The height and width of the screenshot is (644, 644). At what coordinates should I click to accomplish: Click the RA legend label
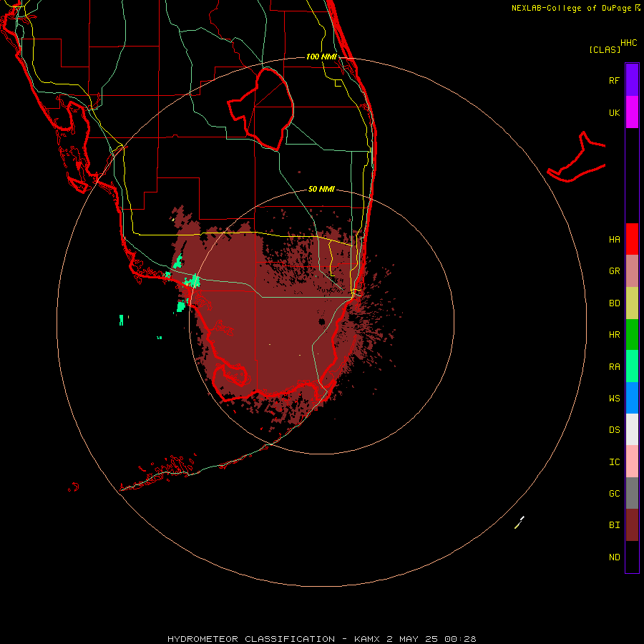click(x=614, y=367)
